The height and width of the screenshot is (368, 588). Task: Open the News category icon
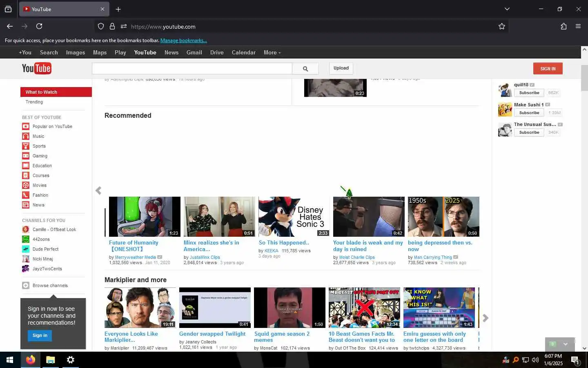pos(26,205)
